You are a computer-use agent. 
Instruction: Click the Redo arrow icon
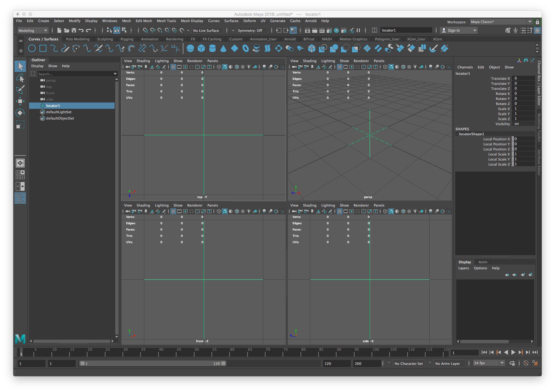pyautogui.click(x=88, y=30)
